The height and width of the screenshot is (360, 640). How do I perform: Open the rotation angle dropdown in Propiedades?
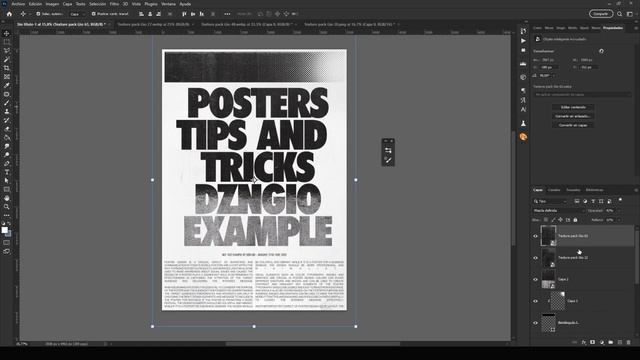coord(553,76)
